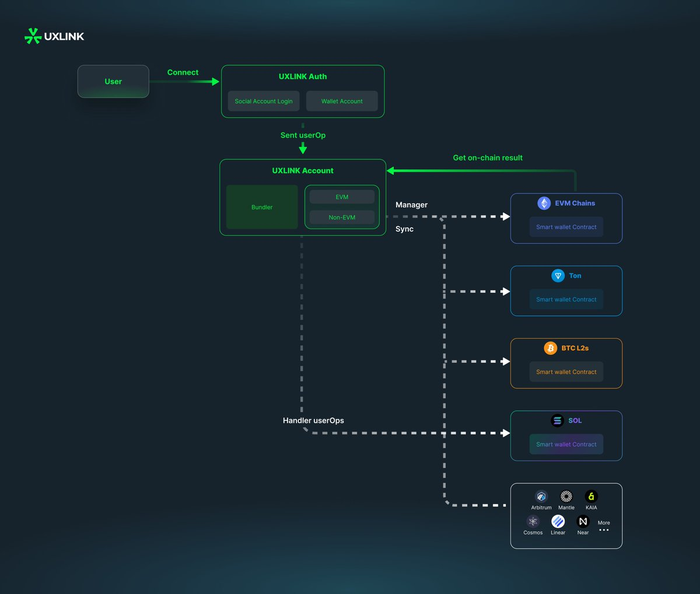
Task: Click the 'Sent userOp' label
Action: 303,135
